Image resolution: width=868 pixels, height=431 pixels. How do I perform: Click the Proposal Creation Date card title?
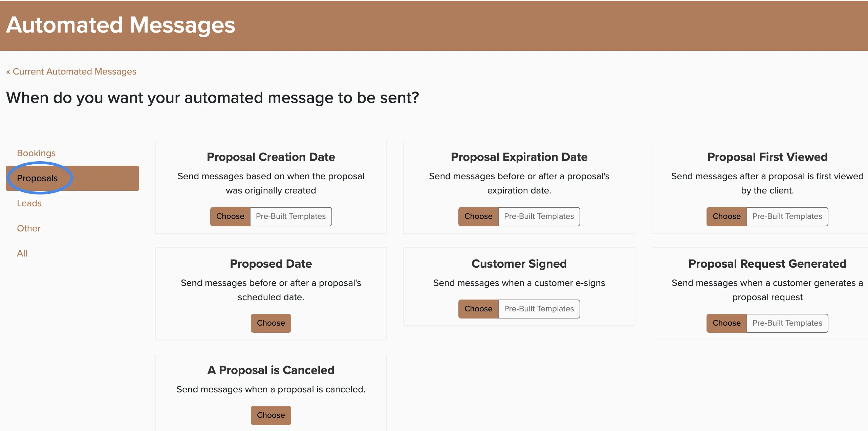271,157
